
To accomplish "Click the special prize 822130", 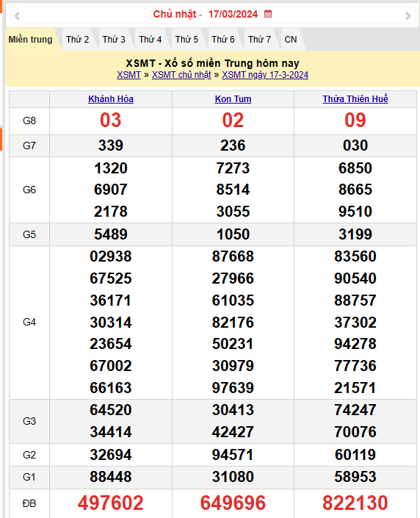I will click(x=355, y=503).
